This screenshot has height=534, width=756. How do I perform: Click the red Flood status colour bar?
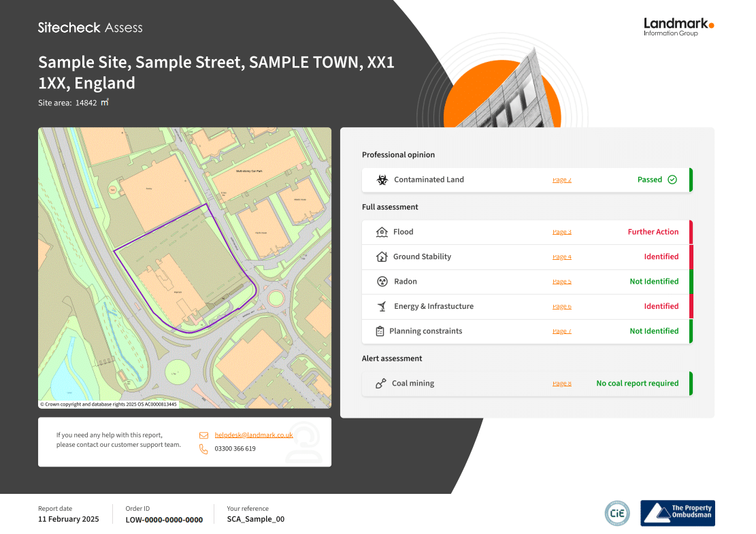(x=691, y=232)
